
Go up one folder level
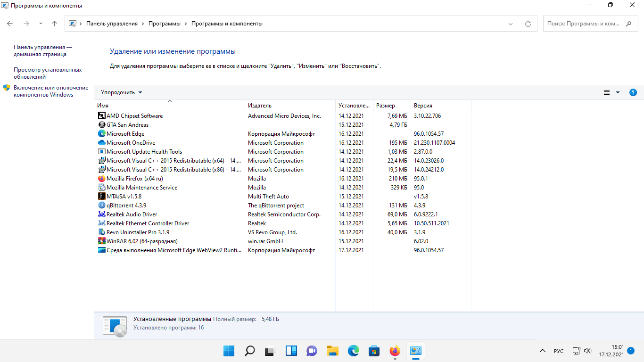(x=54, y=24)
